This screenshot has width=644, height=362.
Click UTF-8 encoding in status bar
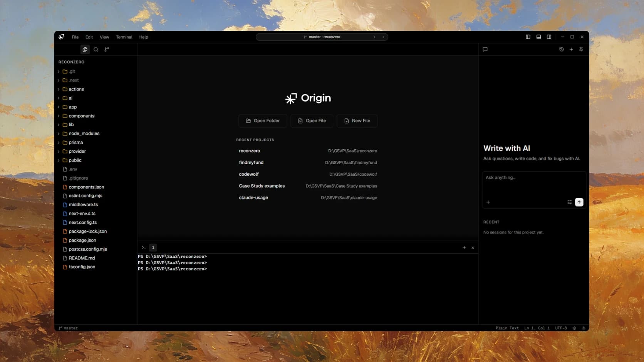point(561,328)
